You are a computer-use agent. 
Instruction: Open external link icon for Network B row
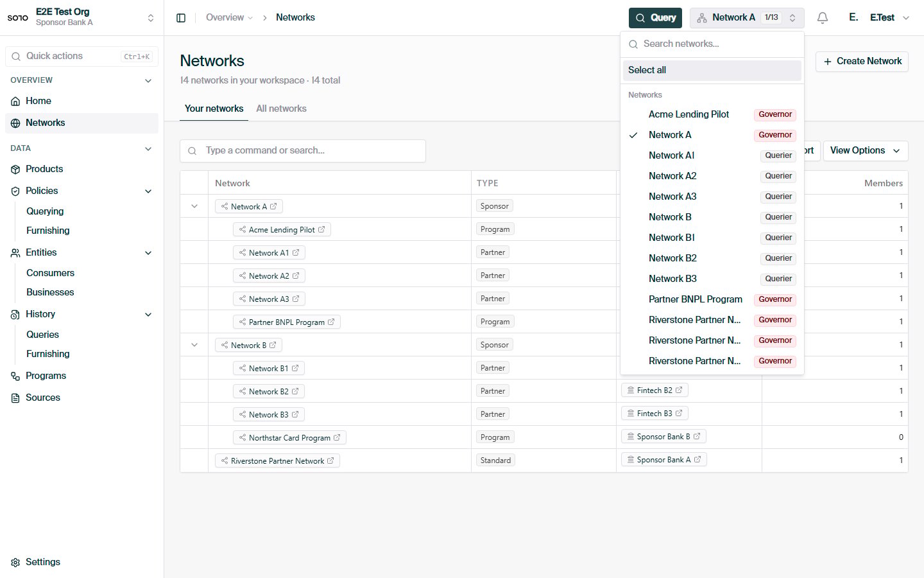pos(273,346)
